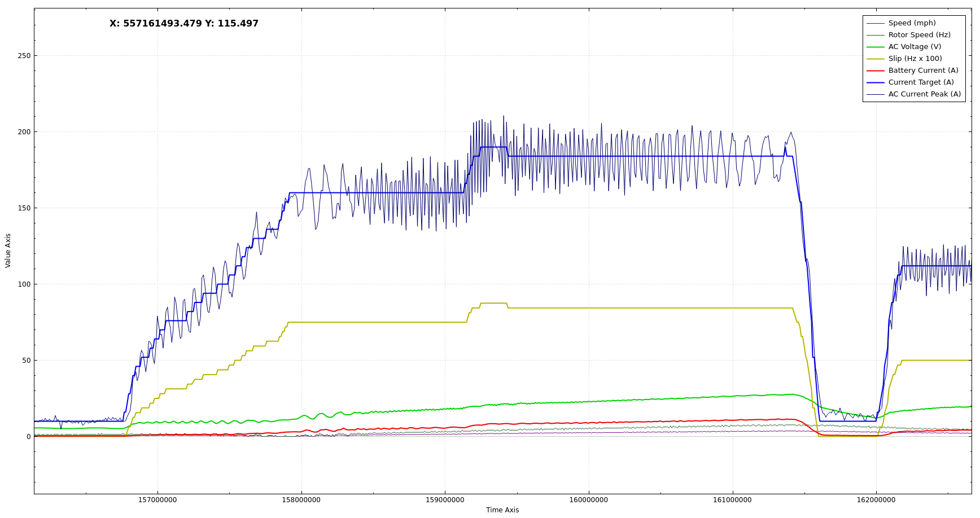Image resolution: width=980 pixels, height=518 pixels.
Task: Click the 200 tick label on value axis
Action: [24, 132]
